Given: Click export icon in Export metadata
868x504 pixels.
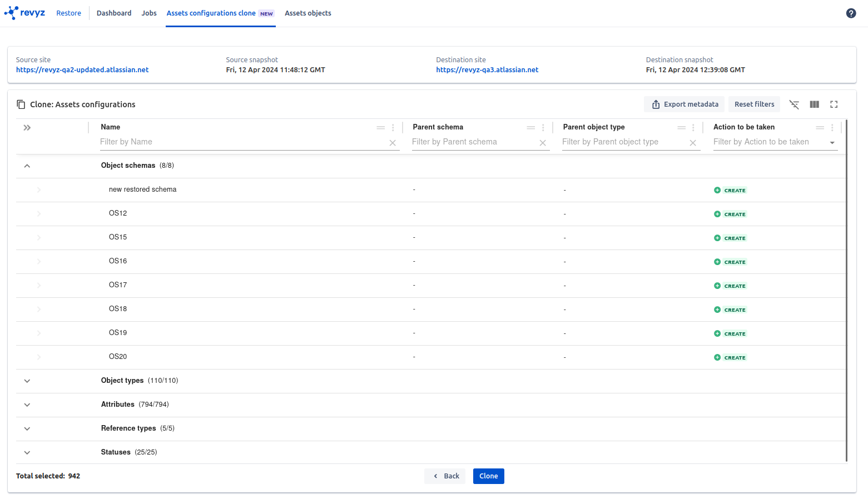Looking at the screenshot, I should 656,104.
